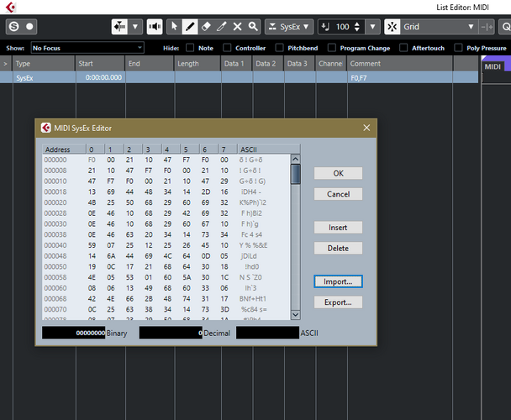
Task: Switch to the MIDI tab
Action: click(493, 66)
